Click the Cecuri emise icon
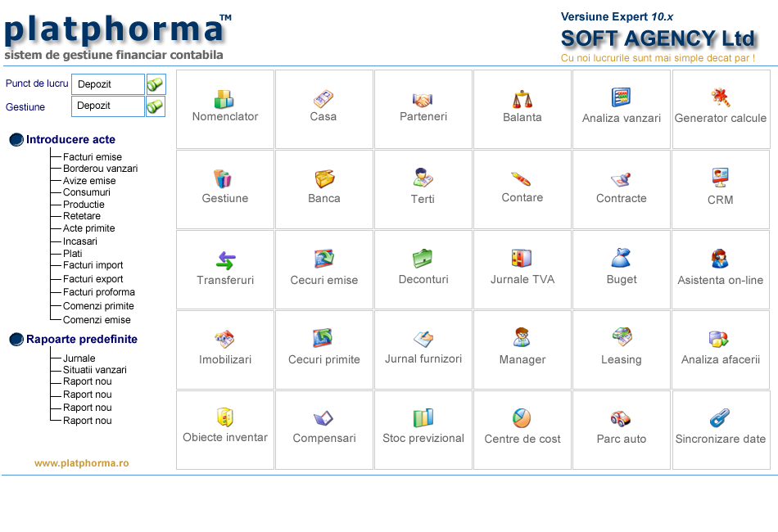The width and height of the screenshot is (778, 532). click(x=324, y=259)
